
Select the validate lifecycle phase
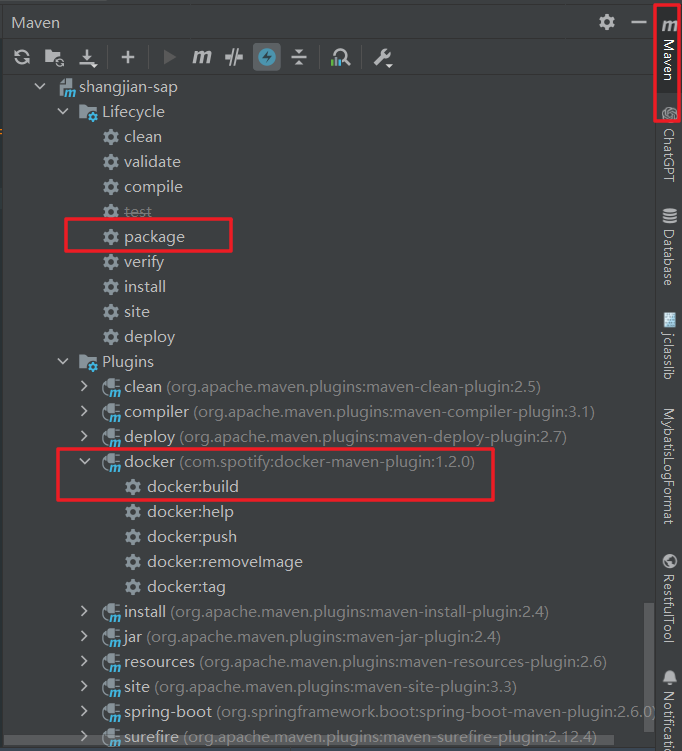152,162
